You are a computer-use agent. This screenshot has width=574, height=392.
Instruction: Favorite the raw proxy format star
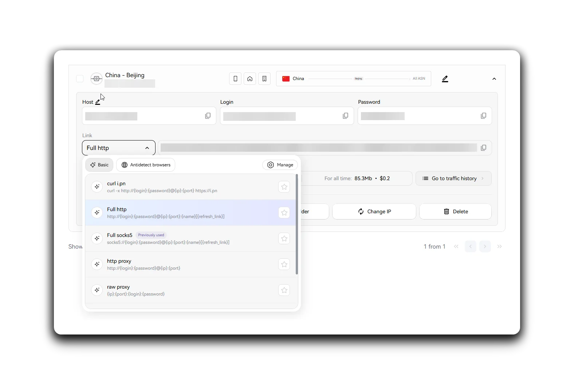(284, 290)
